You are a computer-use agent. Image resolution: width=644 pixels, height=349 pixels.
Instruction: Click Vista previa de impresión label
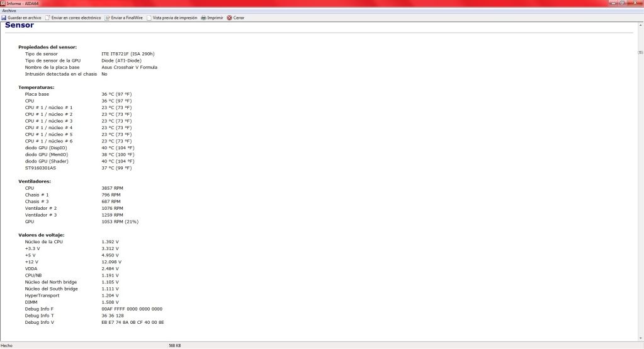click(175, 18)
